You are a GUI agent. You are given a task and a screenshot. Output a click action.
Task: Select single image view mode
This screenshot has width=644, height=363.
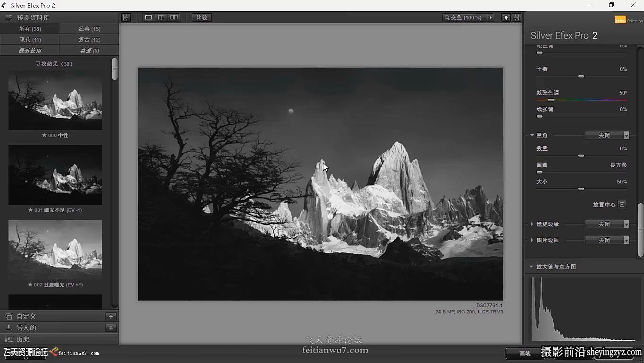point(148,17)
